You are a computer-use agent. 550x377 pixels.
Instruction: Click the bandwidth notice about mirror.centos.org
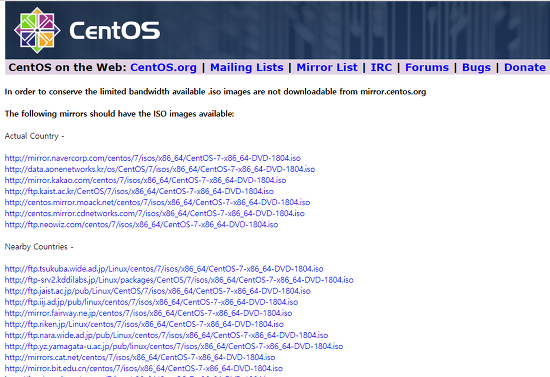pos(215,92)
